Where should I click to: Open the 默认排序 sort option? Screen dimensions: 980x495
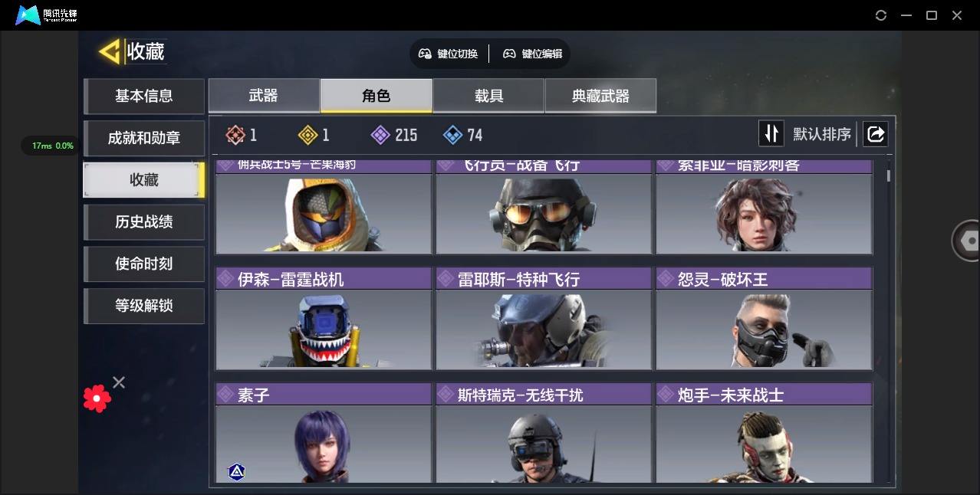point(822,134)
